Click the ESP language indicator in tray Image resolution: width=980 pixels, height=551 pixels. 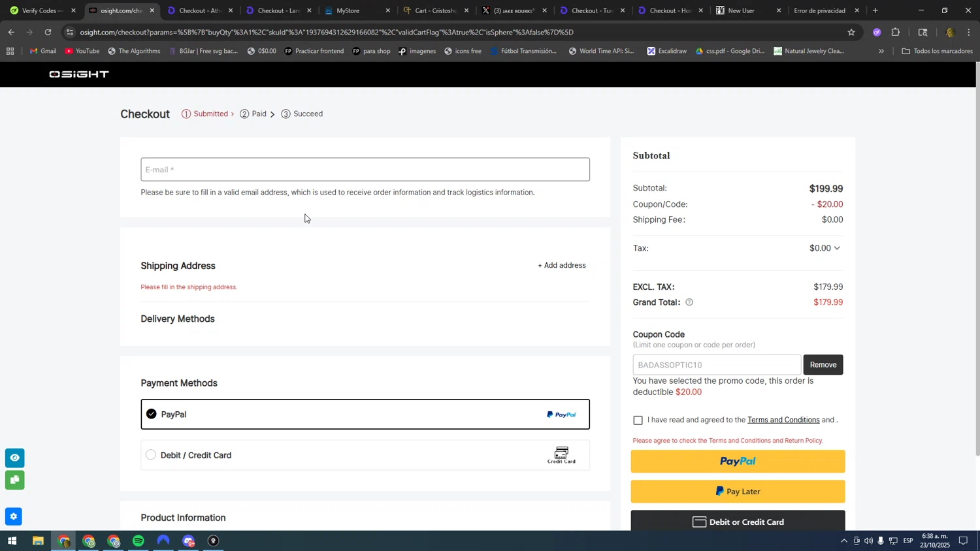coord(908,541)
